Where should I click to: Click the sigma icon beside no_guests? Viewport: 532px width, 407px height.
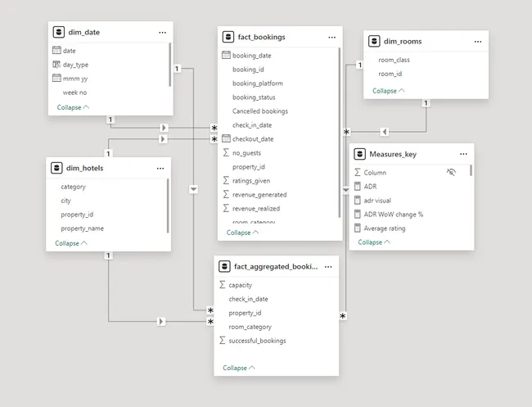click(x=226, y=153)
